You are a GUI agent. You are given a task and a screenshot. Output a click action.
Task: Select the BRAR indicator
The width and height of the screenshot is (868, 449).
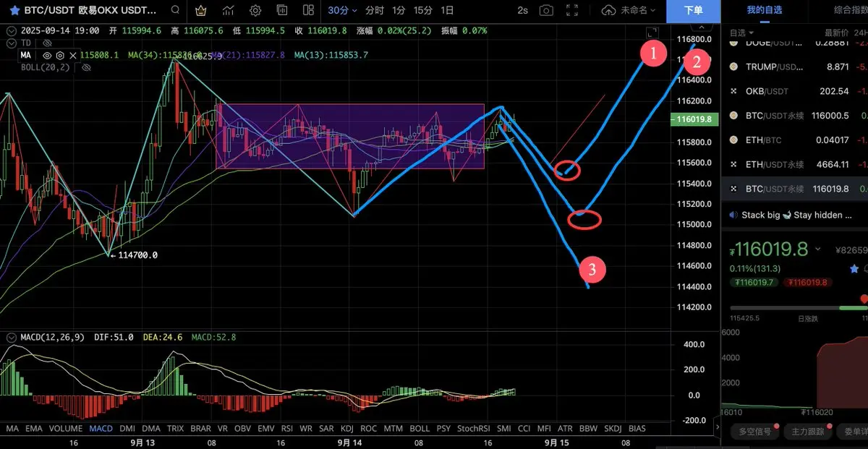200,429
